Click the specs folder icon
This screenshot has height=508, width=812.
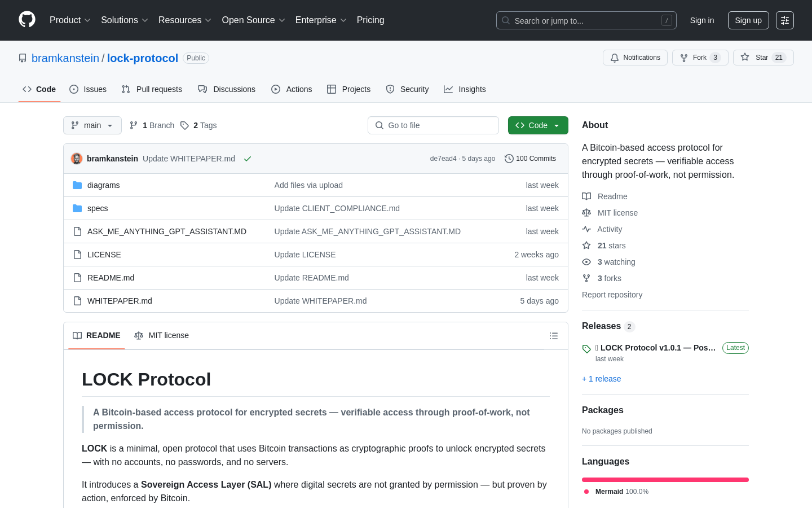pyautogui.click(x=77, y=208)
